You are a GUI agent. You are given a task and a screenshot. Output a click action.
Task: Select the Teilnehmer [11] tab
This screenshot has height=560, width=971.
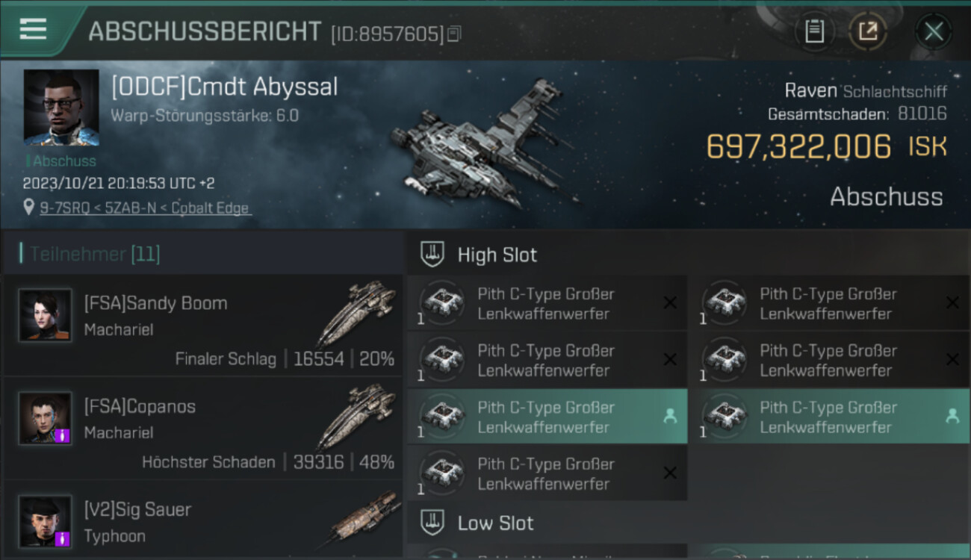pyautogui.click(x=95, y=254)
